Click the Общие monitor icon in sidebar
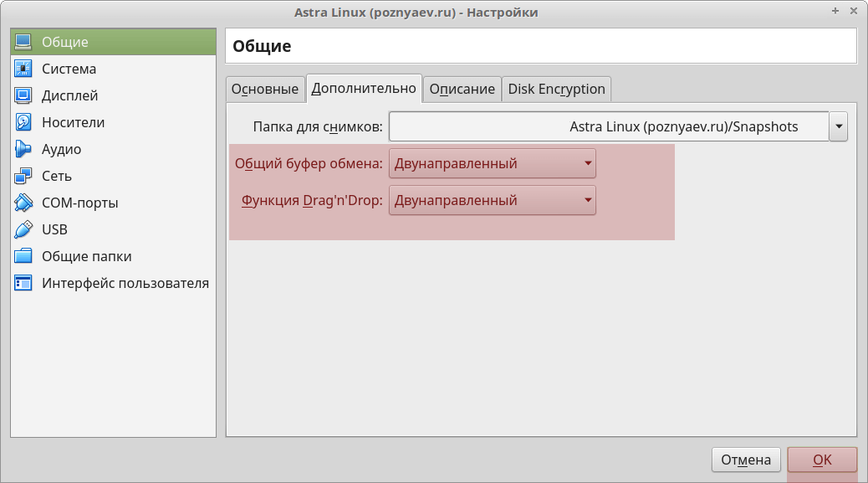The width and height of the screenshot is (868, 483). [23, 42]
